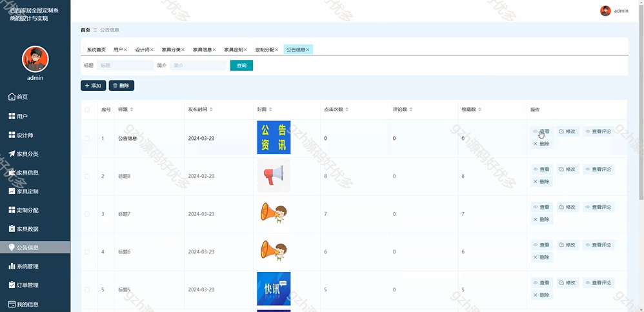Image resolution: width=644 pixels, height=312 pixels.
Task: Check the row for 公告信息
Action: 87,139
